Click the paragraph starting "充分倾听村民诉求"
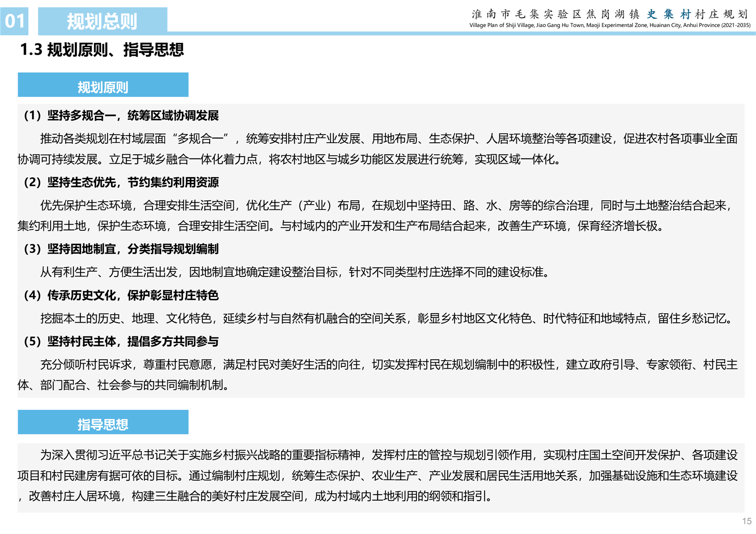Screen dimensions: 756x534 click(377, 375)
